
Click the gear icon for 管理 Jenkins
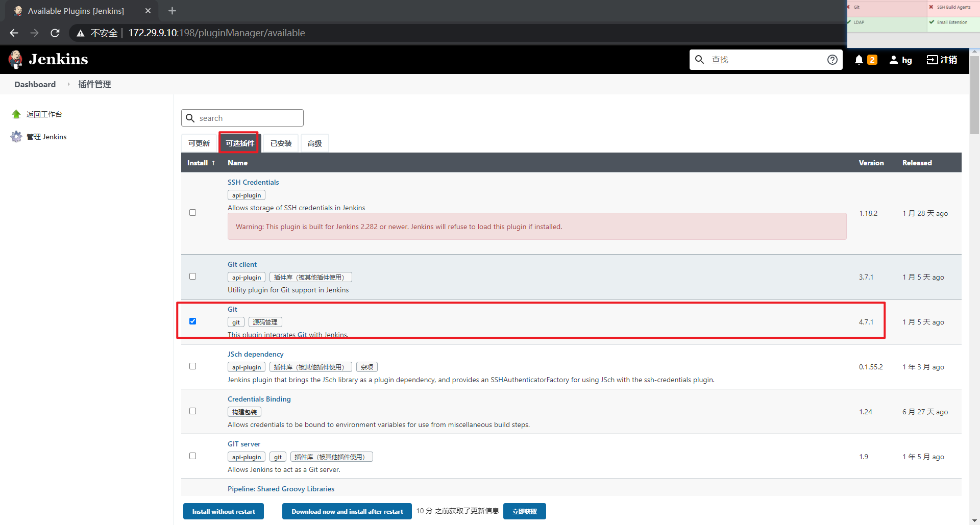[16, 137]
